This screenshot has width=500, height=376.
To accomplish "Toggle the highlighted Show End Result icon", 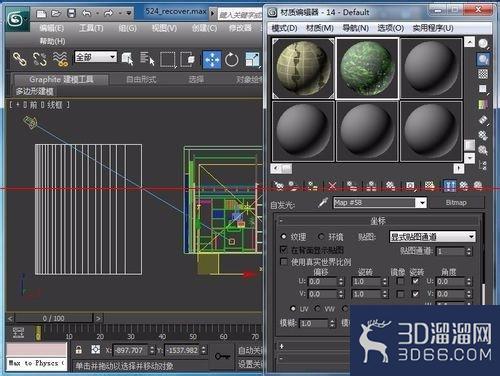I will [x=449, y=186].
